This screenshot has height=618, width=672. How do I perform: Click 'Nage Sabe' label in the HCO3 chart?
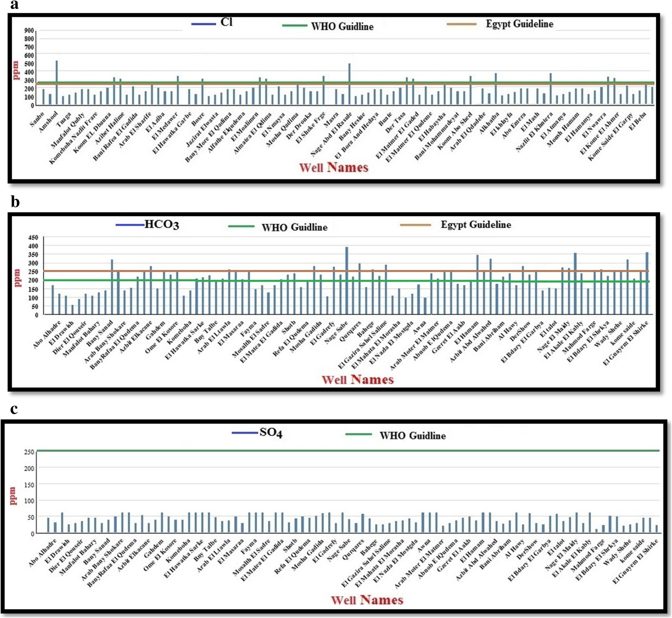(336, 333)
